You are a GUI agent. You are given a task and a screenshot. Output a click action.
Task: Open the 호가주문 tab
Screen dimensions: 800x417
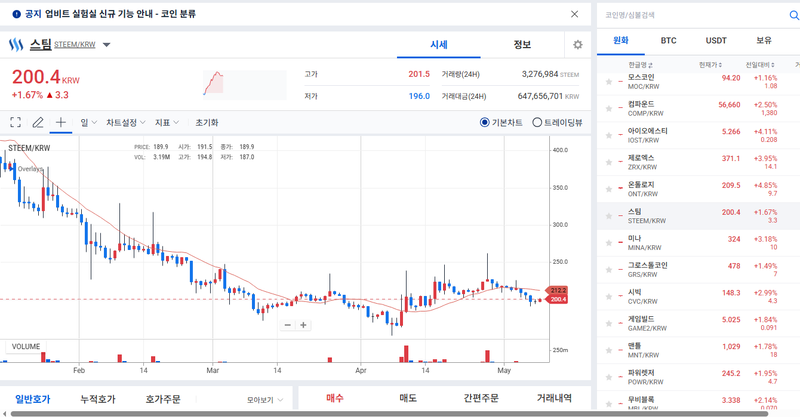[x=163, y=399]
